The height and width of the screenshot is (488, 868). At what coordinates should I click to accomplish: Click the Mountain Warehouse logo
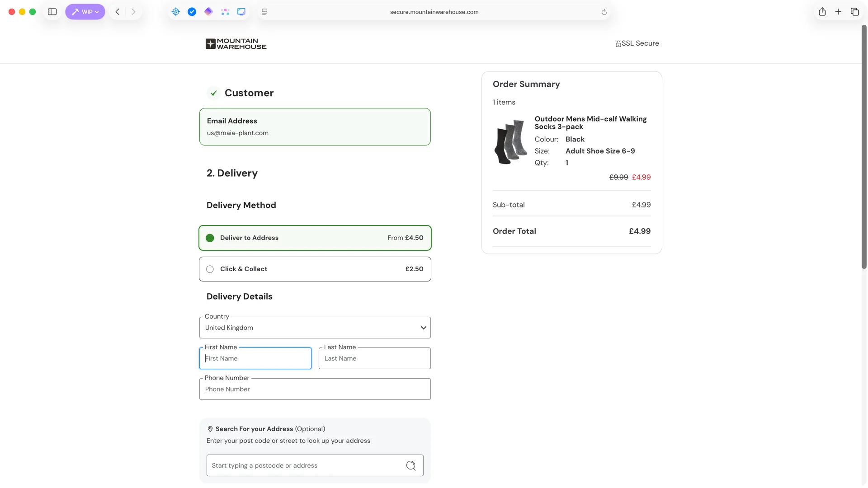(236, 44)
